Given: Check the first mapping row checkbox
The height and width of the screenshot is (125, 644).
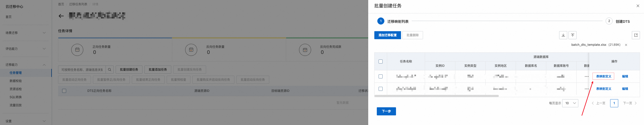Looking at the screenshot, I should (x=381, y=76).
